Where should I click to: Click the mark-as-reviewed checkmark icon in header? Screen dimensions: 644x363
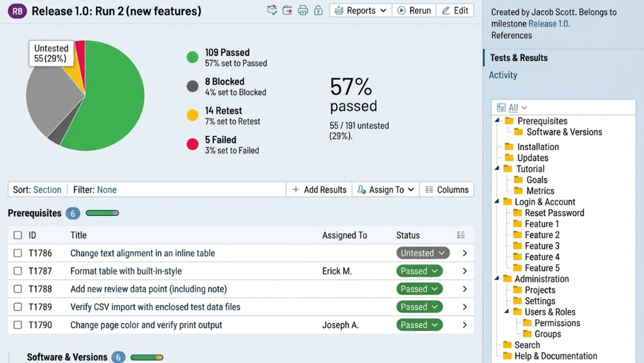(272, 10)
